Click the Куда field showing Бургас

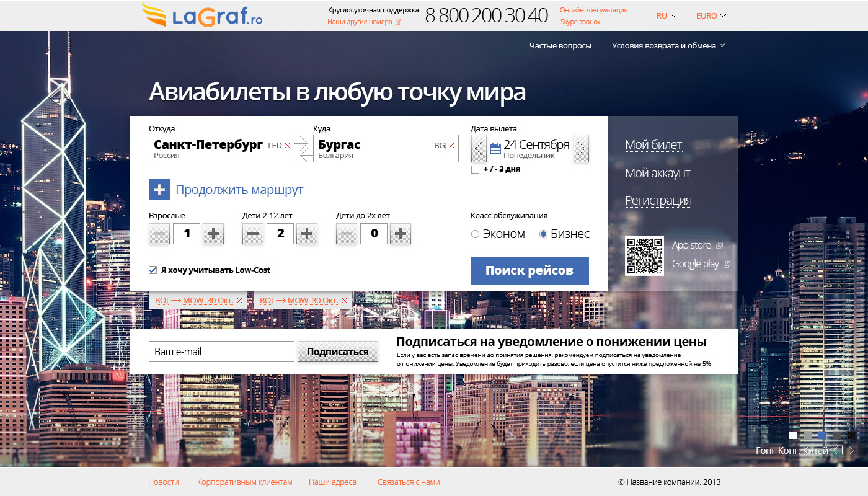click(x=386, y=149)
